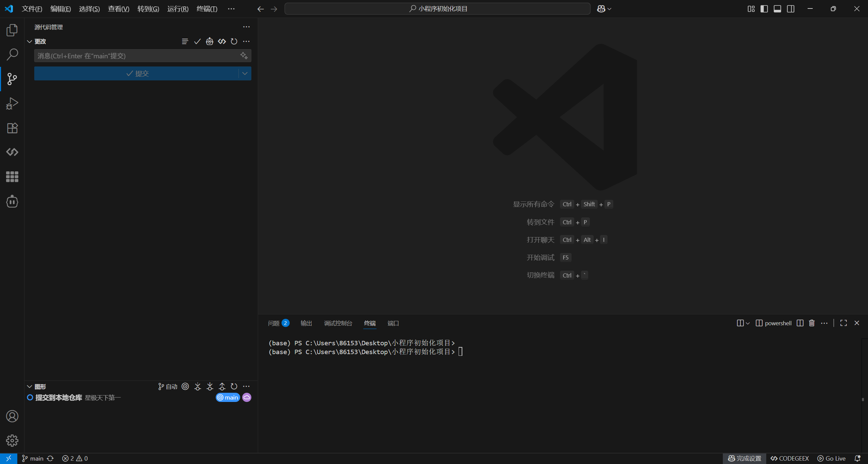This screenshot has height=464, width=868.
Task: Open the CodeGeeX sidebar icon
Action: pyautogui.click(x=12, y=152)
